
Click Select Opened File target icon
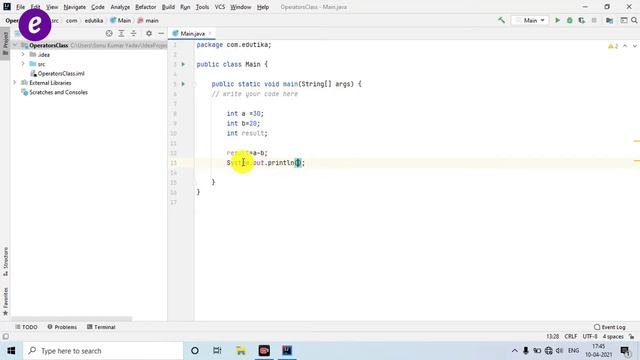pos(109,33)
